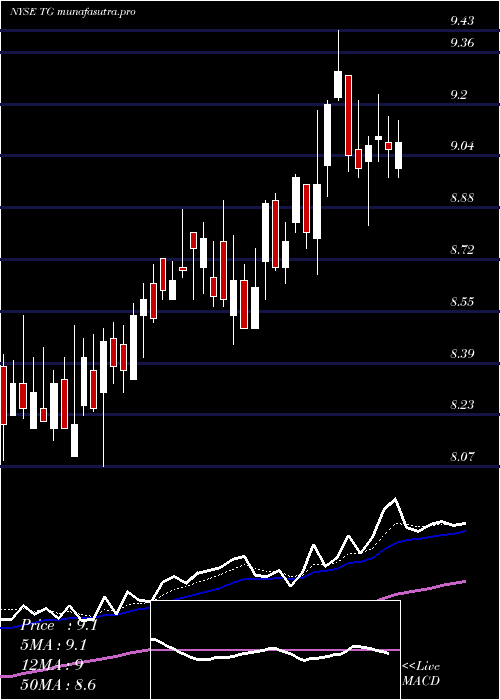Click the 8.88 price axis label
The image size is (500, 700).
(x=462, y=198)
